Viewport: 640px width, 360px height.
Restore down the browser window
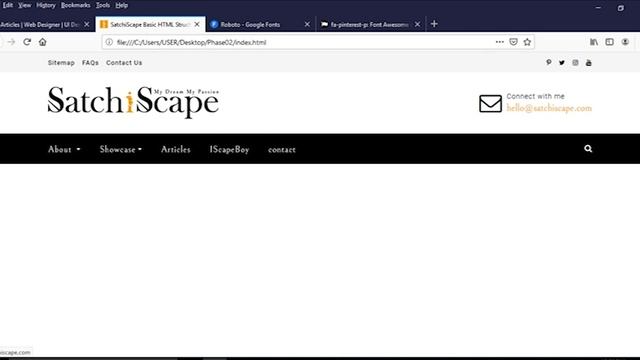[620, 8]
